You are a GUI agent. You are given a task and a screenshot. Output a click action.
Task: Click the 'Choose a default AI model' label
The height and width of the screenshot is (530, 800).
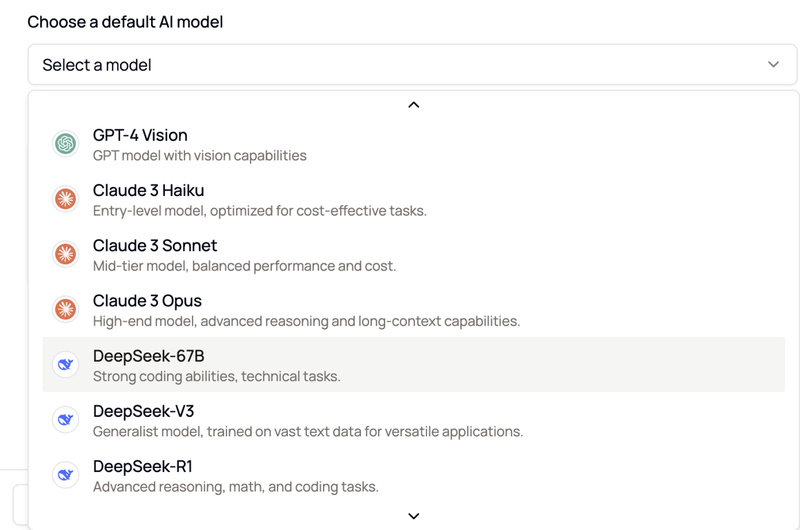[125, 22]
